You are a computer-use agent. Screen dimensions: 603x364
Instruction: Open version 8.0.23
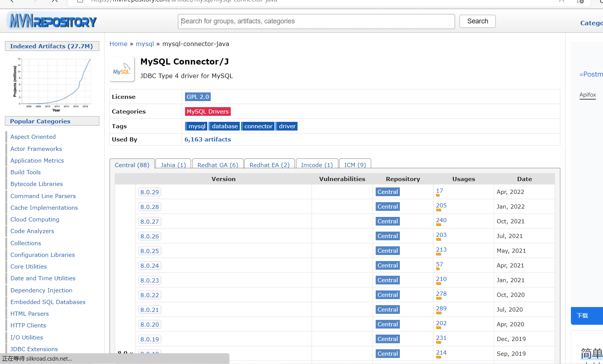coord(150,280)
